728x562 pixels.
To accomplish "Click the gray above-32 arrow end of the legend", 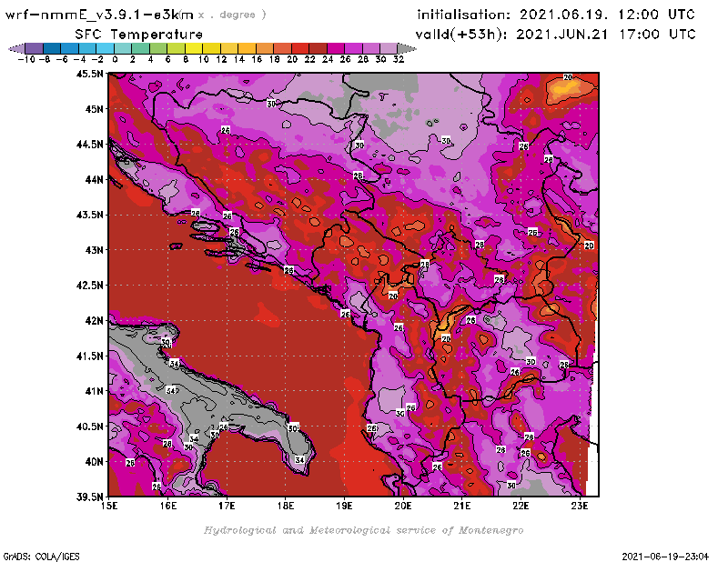I will (x=406, y=48).
